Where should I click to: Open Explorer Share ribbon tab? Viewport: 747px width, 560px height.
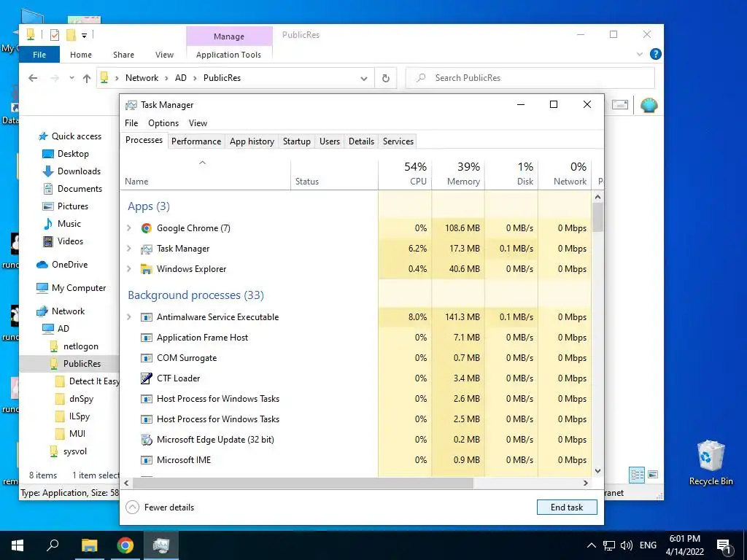(x=123, y=55)
